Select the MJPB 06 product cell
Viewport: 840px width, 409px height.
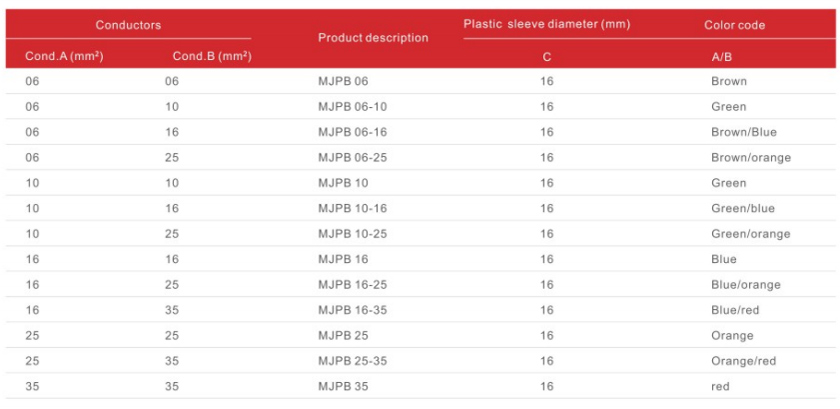[343, 81]
